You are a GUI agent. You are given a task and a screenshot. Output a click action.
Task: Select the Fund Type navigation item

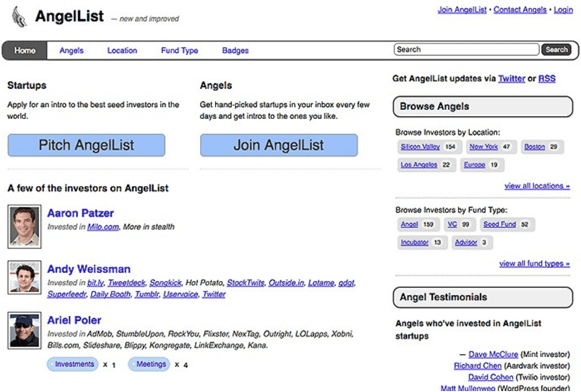pyautogui.click(x=178, y=50)
